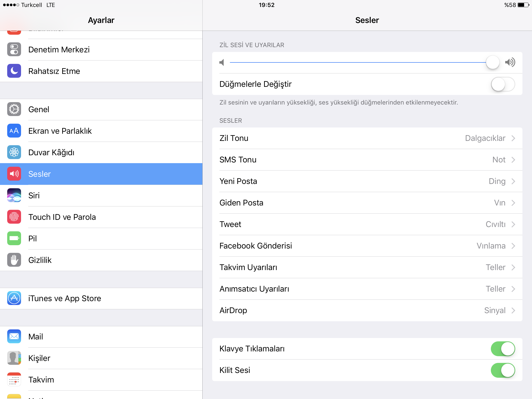Disable Klavye Tıklamaları switch
Image resolution: width=532 pixels, height=399 pixels.
click(503, 349)
